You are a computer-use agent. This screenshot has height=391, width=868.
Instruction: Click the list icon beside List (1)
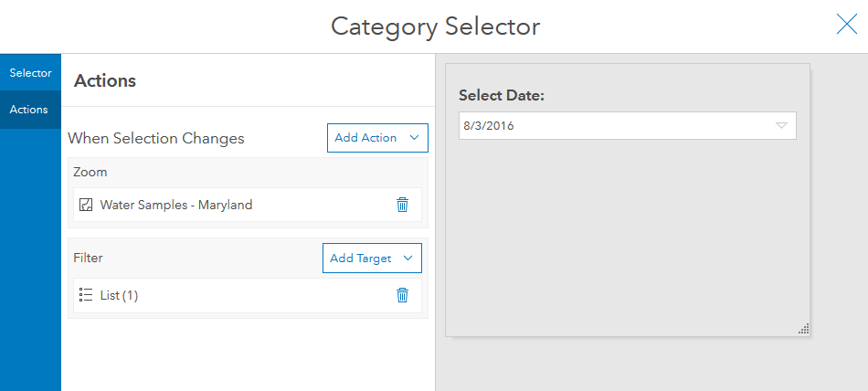[86, 295]
